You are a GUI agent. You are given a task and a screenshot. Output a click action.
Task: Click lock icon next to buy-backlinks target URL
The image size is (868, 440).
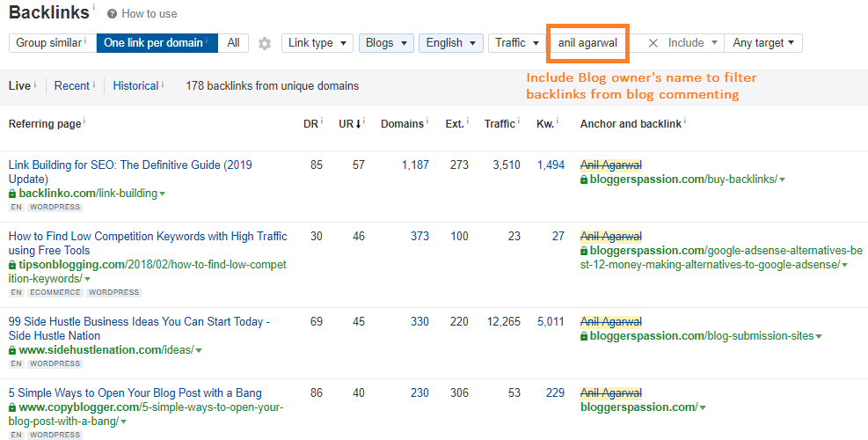pos(583,179)
